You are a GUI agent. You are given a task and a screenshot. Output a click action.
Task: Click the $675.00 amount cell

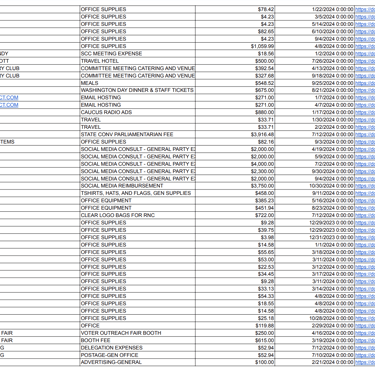[235, 90]
